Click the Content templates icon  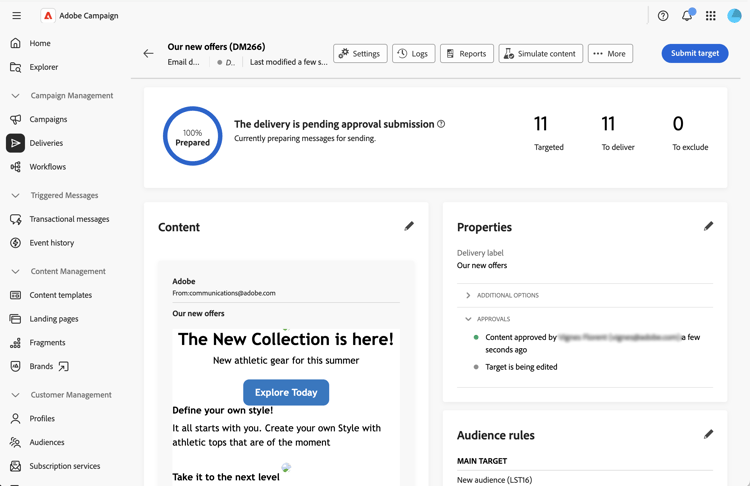coord(15,295)
